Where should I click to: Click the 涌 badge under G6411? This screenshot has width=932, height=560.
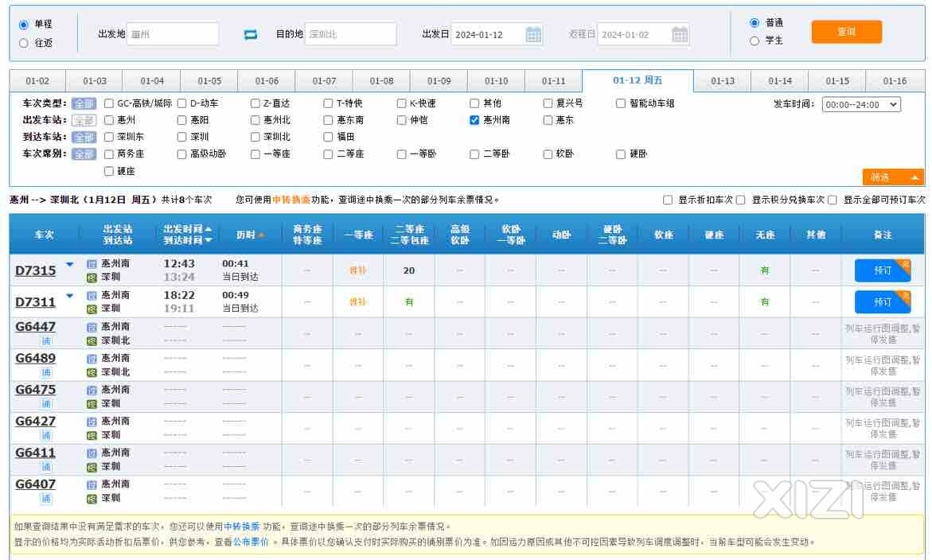[x=46, y=467]
